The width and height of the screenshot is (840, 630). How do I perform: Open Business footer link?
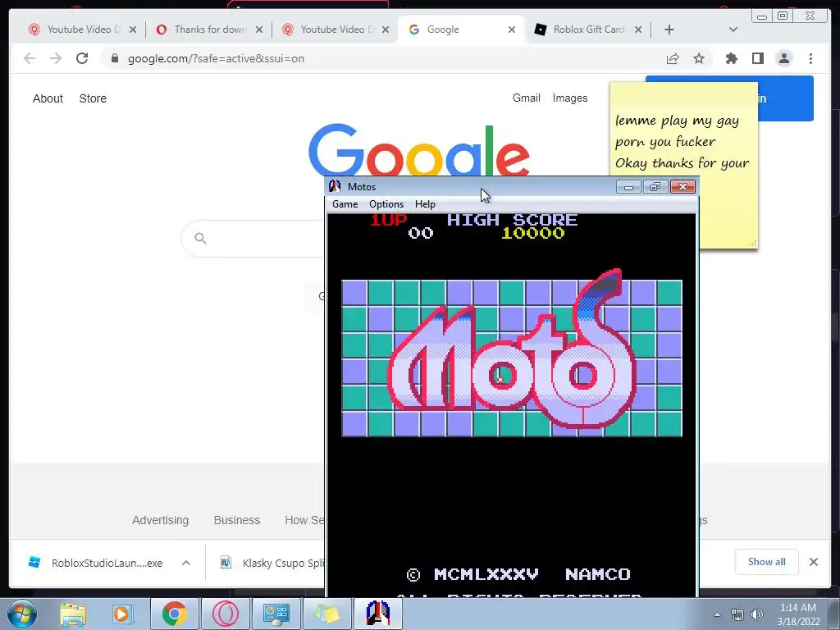click(x=237, y=520)
